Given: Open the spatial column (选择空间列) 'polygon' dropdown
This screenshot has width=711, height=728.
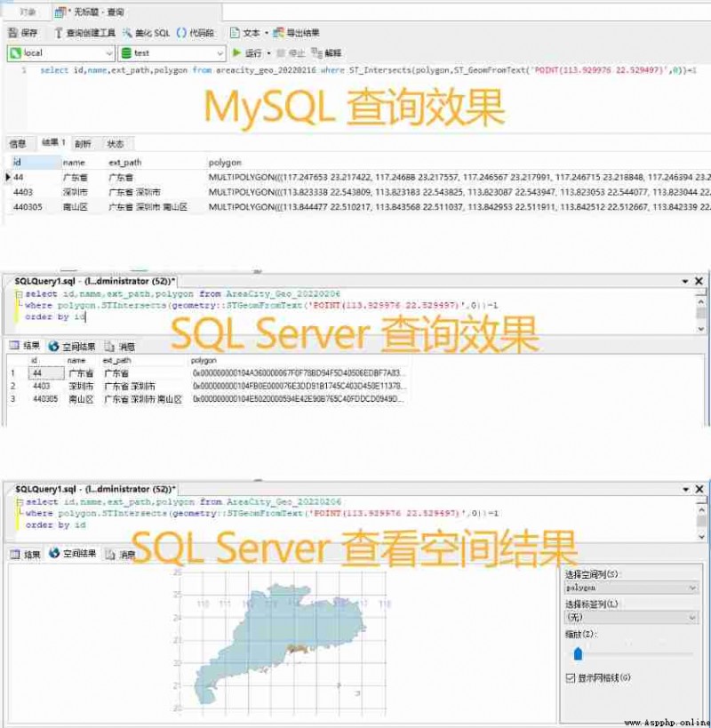Looking at the screenshot, I should pos(631,588).
